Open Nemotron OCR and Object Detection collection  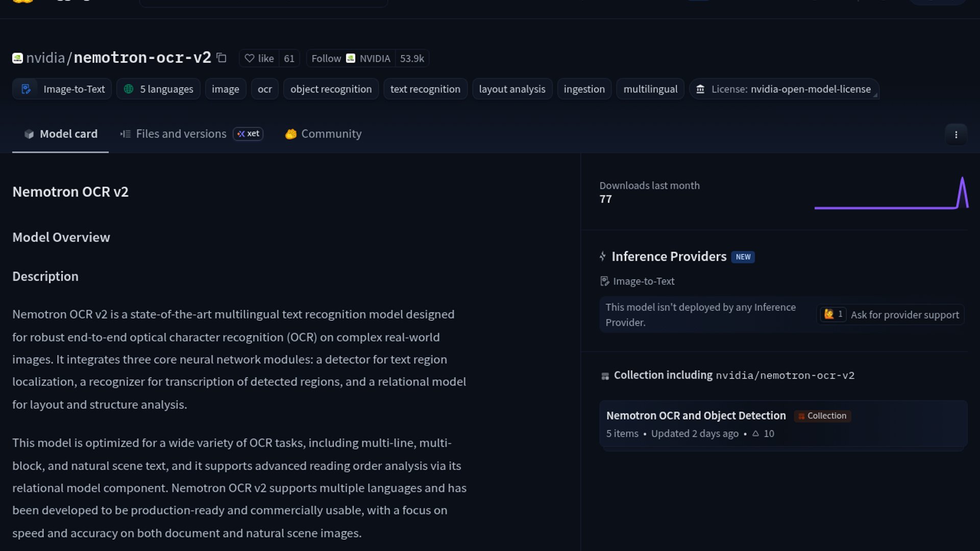pyautogui.click(x=696, y=415)
